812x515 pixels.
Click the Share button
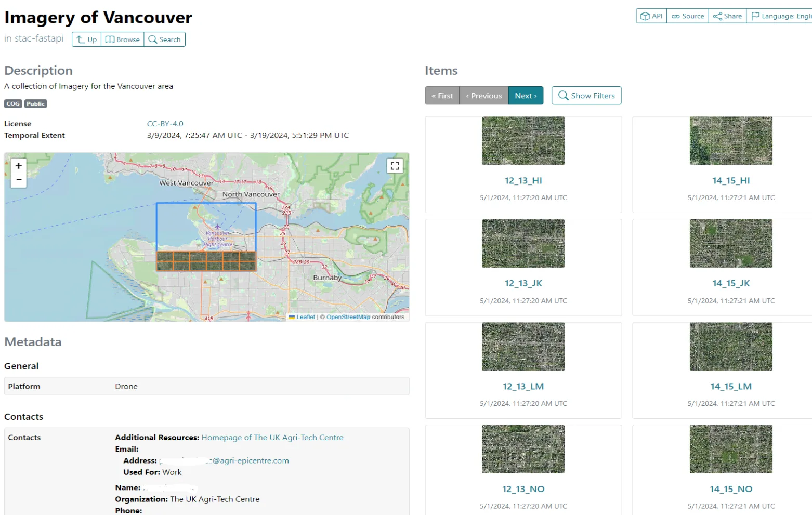tap(727, 16)
